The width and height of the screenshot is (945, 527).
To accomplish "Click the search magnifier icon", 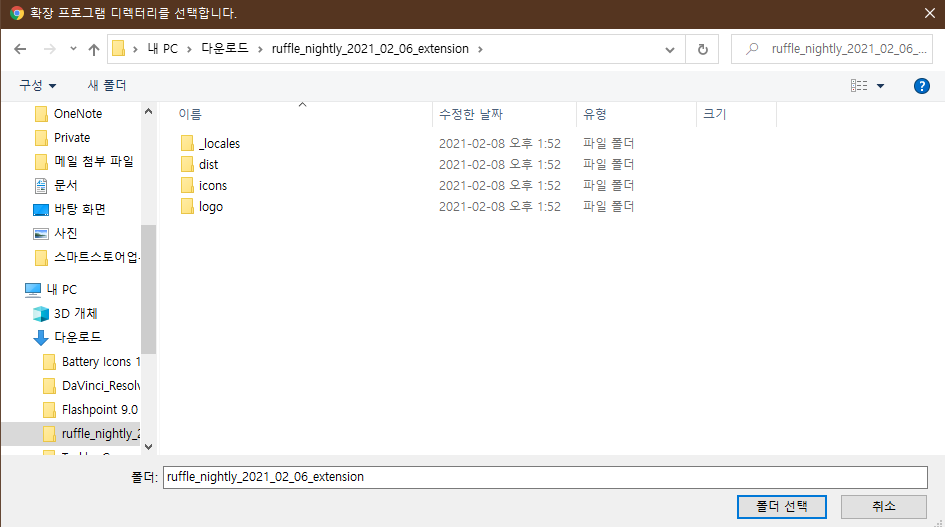I will point(752,49).
